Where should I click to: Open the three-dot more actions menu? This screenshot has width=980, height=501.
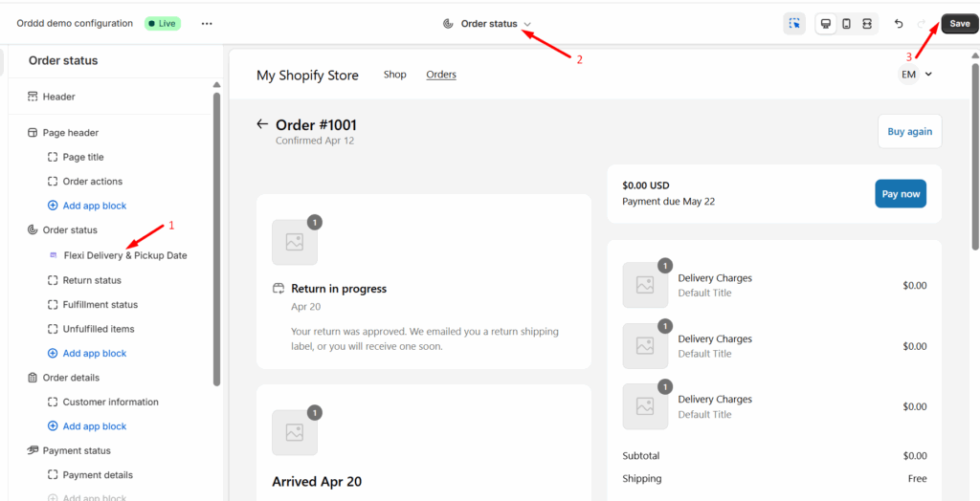tap(207, 24)
